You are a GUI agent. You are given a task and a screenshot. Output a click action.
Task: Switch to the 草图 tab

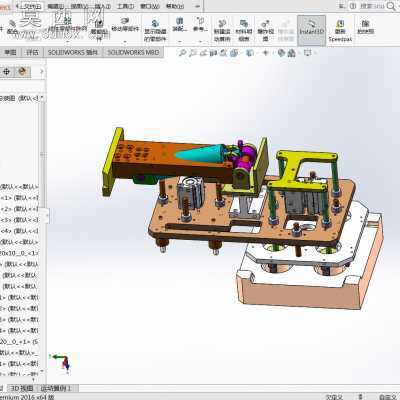coord(10,52)
